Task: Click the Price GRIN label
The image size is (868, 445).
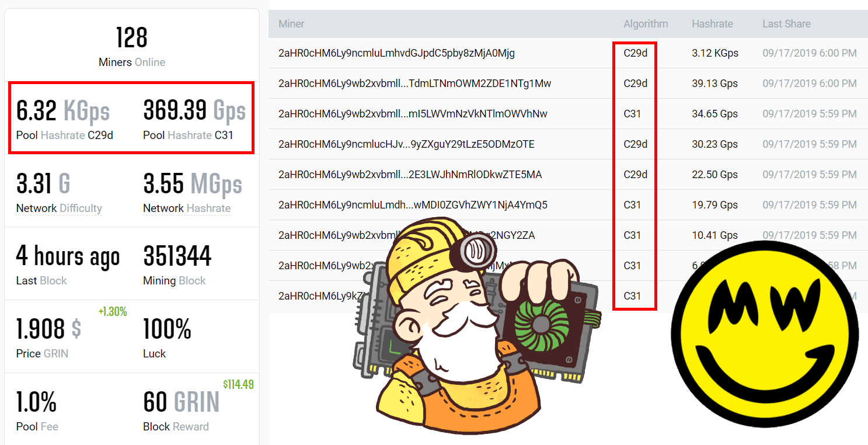Action: (42, 354)
